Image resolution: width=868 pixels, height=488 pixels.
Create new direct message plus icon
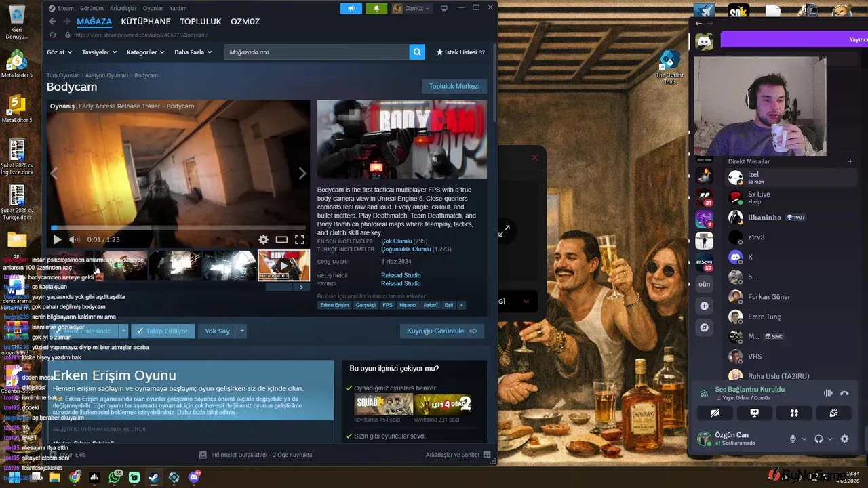850,161
